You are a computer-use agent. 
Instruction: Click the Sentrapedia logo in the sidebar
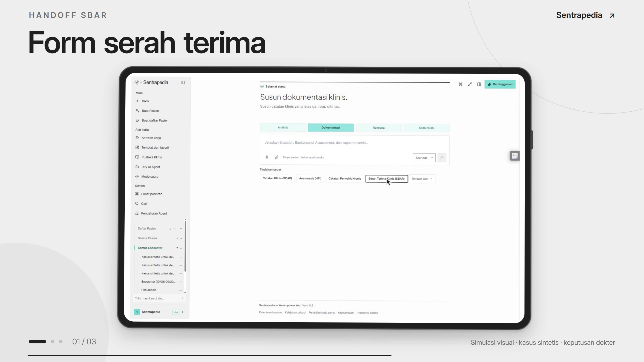coord(152,82)
